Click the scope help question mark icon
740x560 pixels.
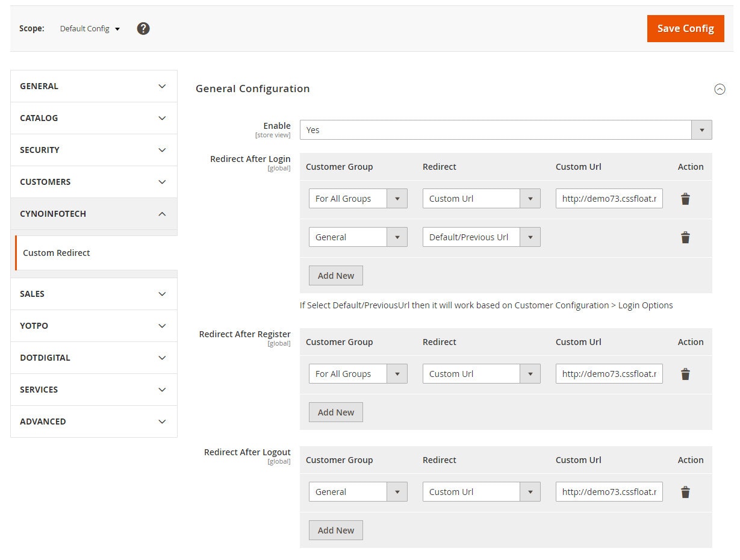[143, 28]
